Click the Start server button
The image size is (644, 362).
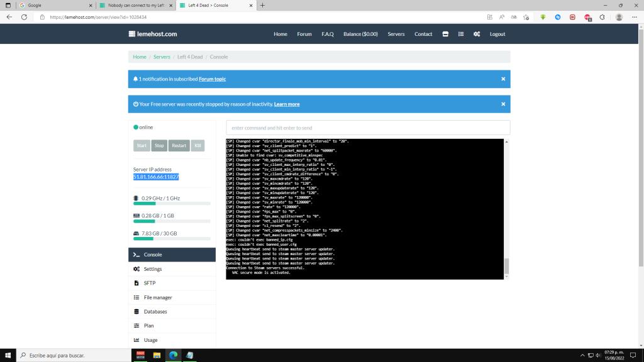click(142, 146)
